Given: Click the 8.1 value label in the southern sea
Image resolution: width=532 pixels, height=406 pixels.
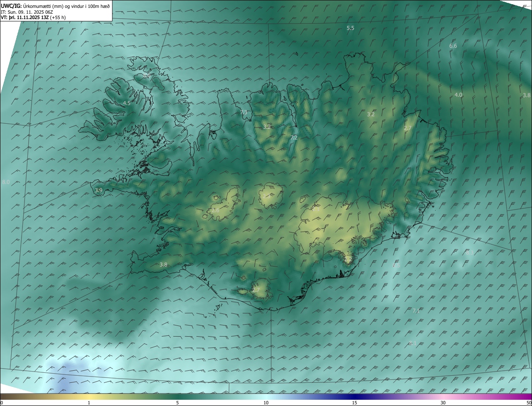Looking at the screenshot, I should click(412, 343).
